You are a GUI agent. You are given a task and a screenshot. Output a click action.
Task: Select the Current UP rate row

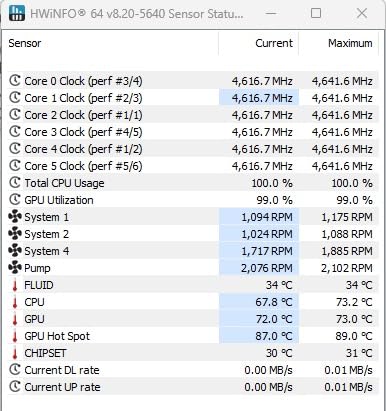[x=193, y=387]
